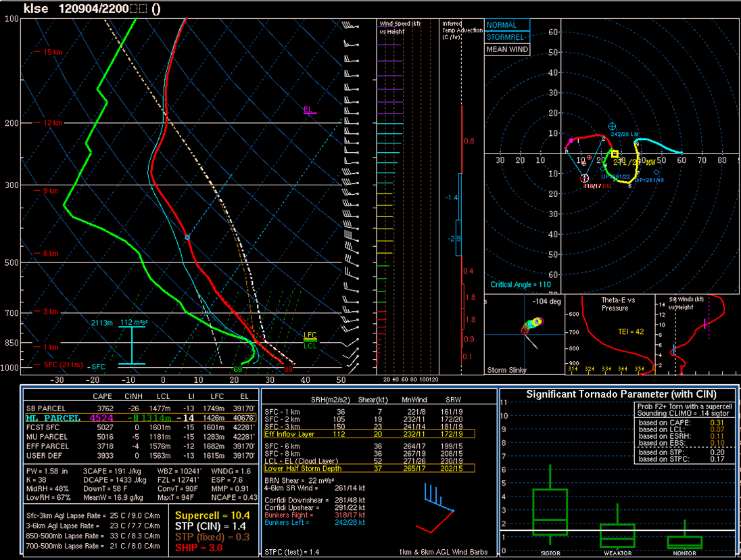The image size is (741, 560).
Task: Click the green LCL marker on skew-T
Action: pos(310,346)
